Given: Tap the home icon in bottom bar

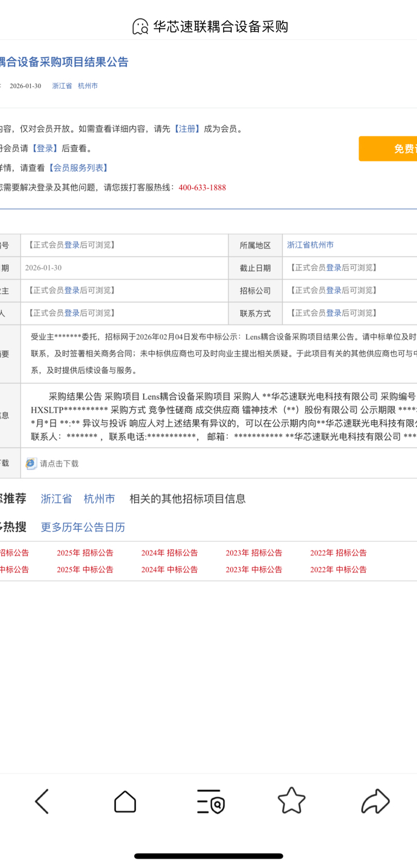Looking at the screenshot, I should (125, 801).
